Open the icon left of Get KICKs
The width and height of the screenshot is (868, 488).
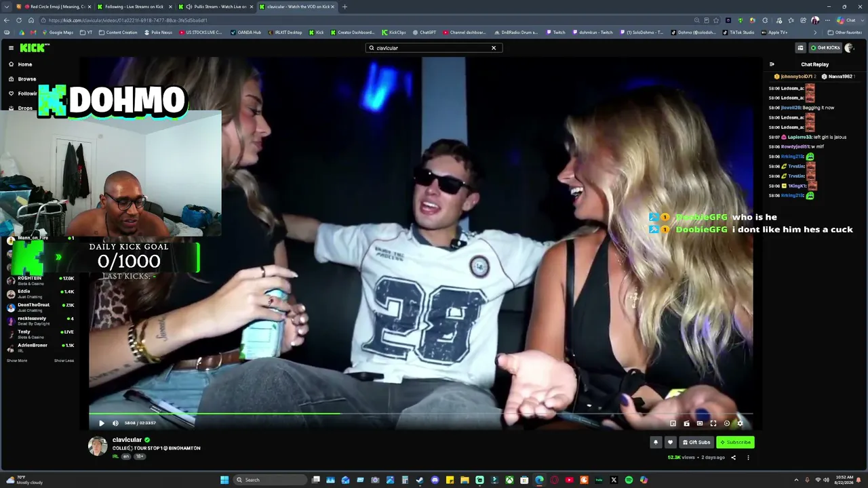click(x=800, y=47)
